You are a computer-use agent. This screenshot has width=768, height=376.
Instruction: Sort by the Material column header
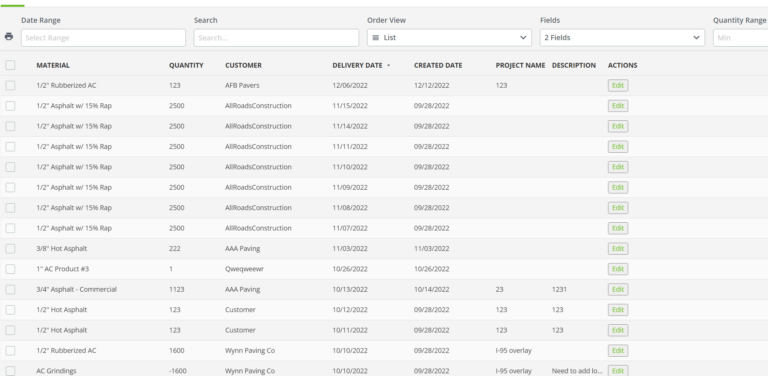tap(53, 65)
